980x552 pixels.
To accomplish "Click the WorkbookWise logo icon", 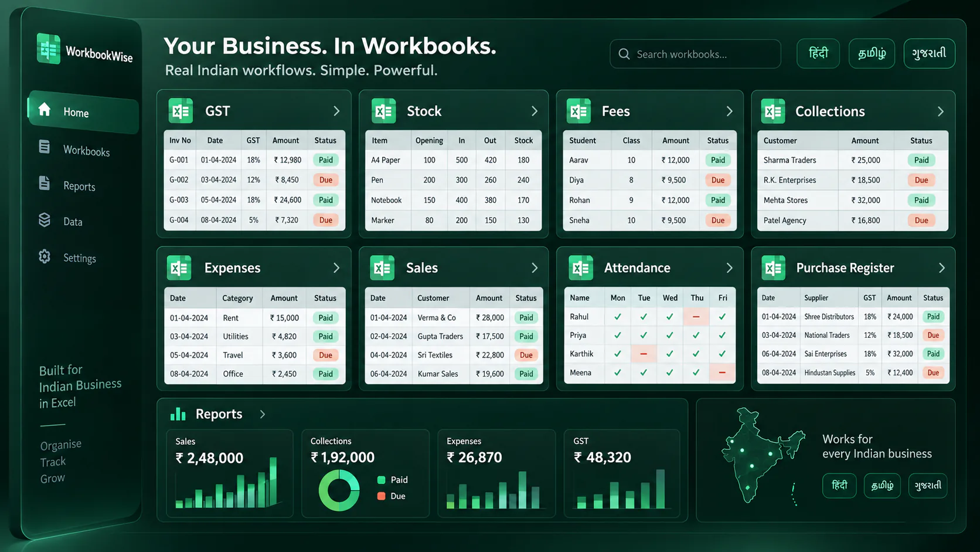I will (48, 48).
